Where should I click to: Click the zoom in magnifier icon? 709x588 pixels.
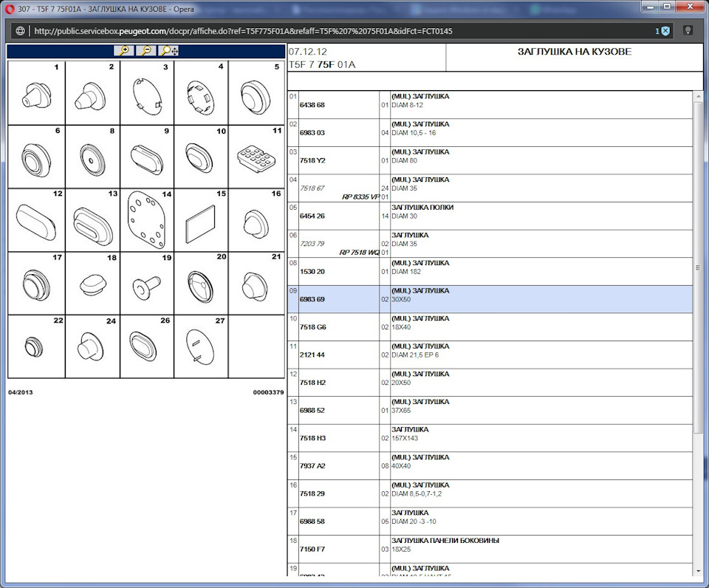click(124, 51)
